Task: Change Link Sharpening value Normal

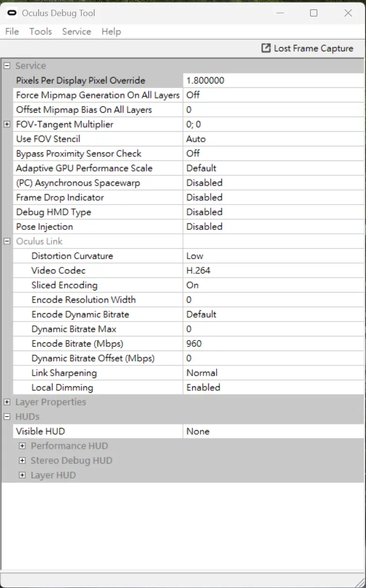Action: click(274, 373)
